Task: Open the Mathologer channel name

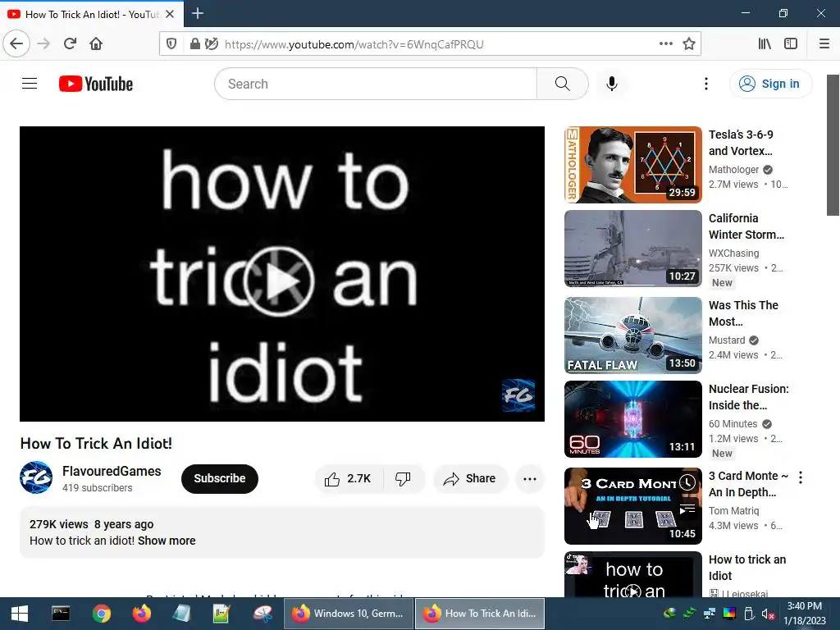Action: [x=733, y=169]
